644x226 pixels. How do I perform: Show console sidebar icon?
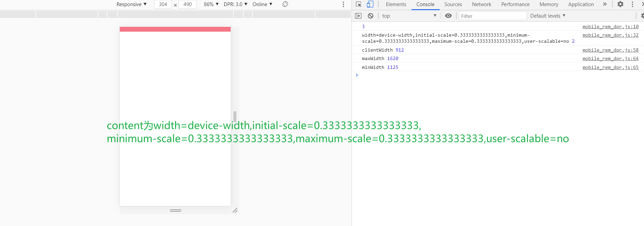[x=358, y=16]
